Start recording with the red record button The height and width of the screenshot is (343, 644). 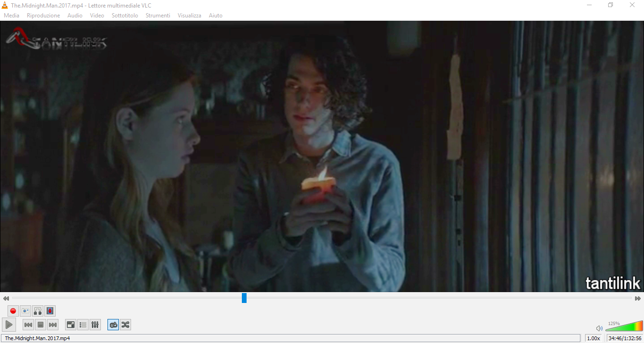pos(13,311)
